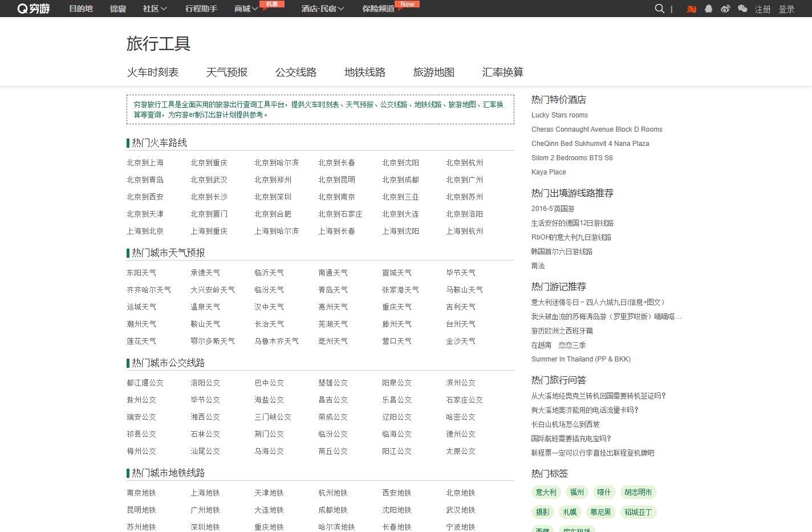Open the Kaya Place hotel link
812x532 pixels.
click(549, 172)
